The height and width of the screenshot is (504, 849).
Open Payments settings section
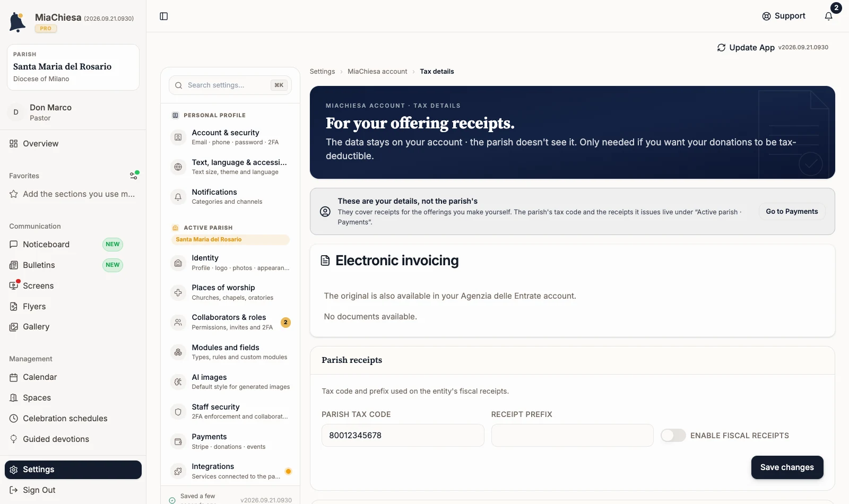230,442
